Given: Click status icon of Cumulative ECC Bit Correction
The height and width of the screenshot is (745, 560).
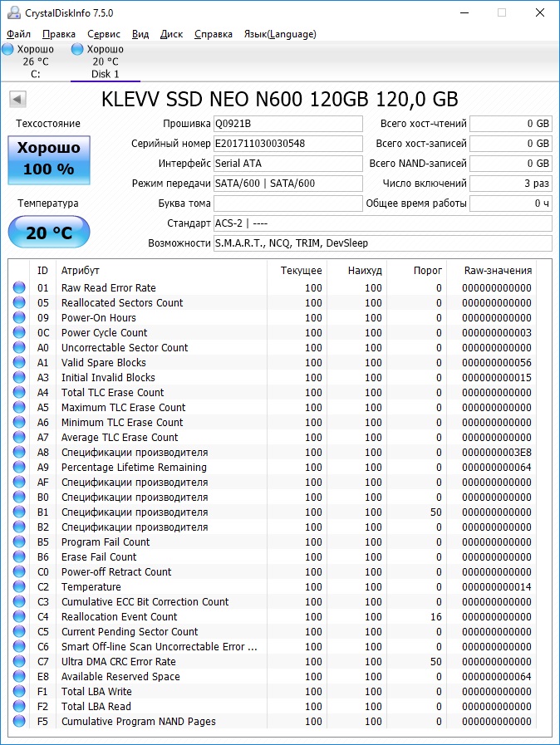Looking at the screenshot, I should point(19,601).
